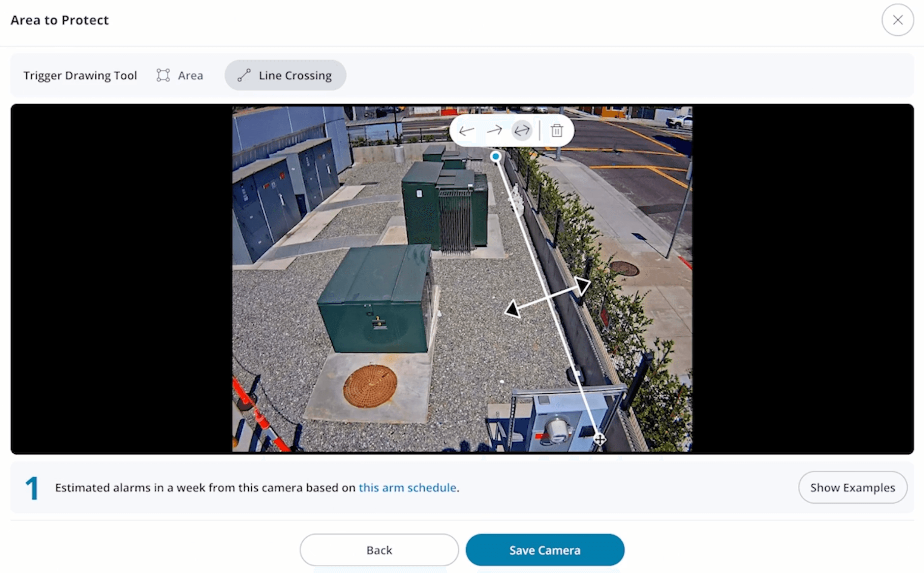The width and height of the screenshot is (924, 573).
Task: Go Back to previous step
Action: [x=379, y=550]
